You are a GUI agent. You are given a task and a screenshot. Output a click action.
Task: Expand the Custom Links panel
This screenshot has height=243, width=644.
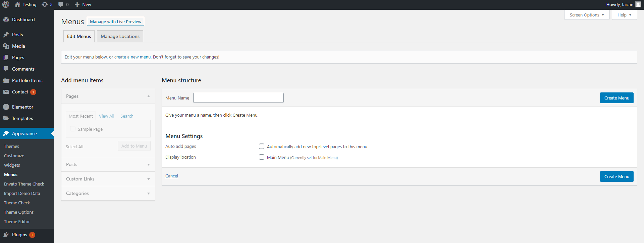pos(108,179)
